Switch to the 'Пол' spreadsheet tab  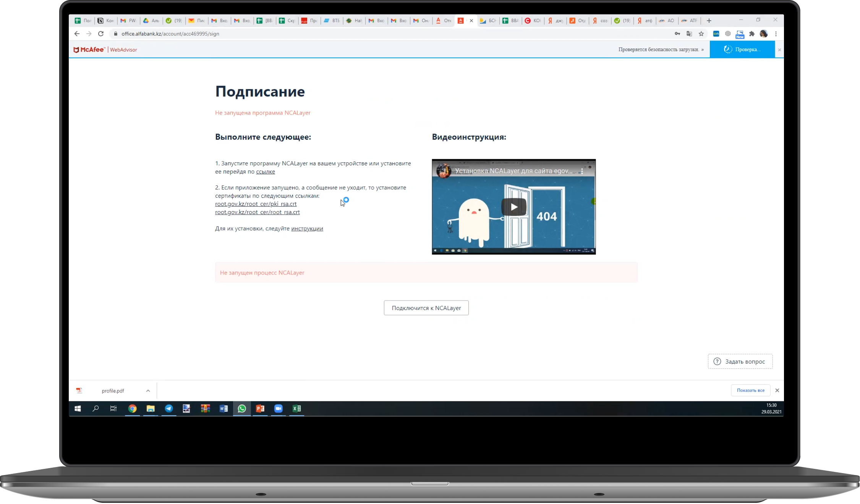tap(83, 21)
